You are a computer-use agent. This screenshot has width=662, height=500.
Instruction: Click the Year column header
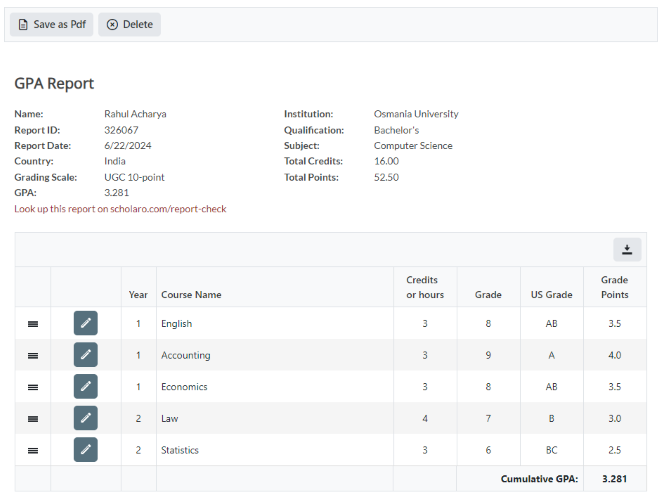[138, 295]
